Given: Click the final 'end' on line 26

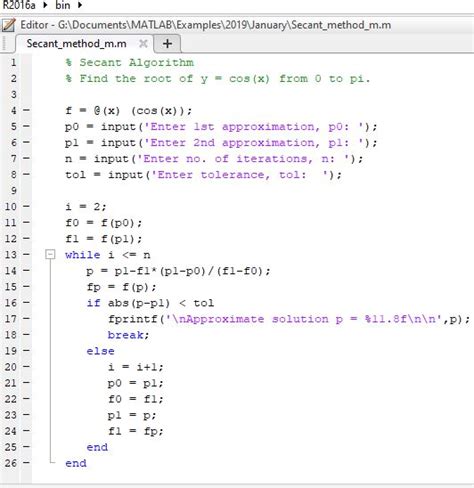Looking at the screenshot, I should click(76, 463).
